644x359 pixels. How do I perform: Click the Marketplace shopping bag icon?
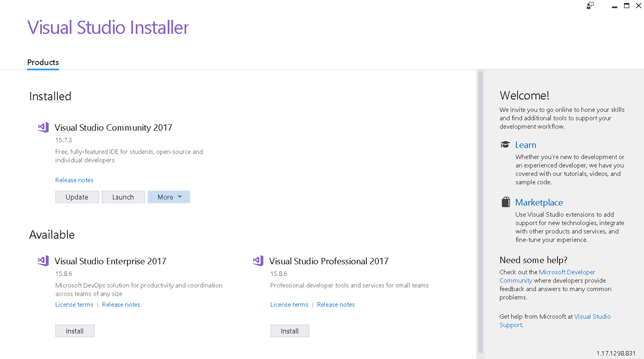point(506,202)
